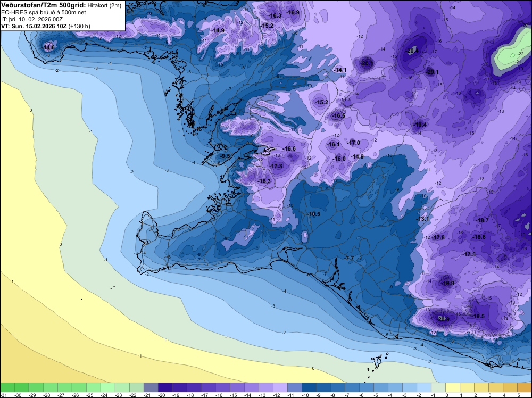Click the dark blue legend swatch above -10

tap(309, 387)
